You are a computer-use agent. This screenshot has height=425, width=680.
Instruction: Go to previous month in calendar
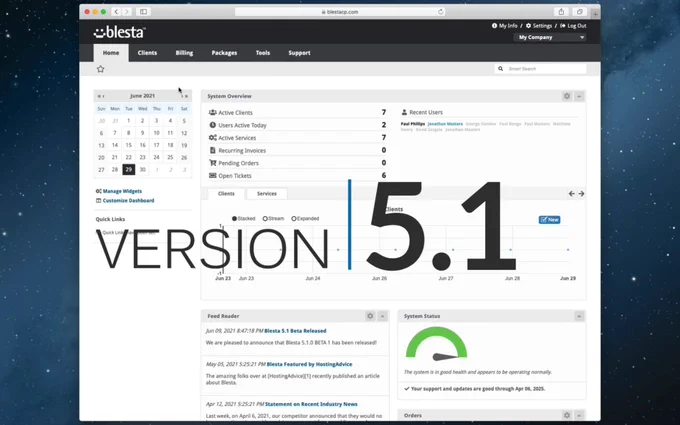coord(104,96)
